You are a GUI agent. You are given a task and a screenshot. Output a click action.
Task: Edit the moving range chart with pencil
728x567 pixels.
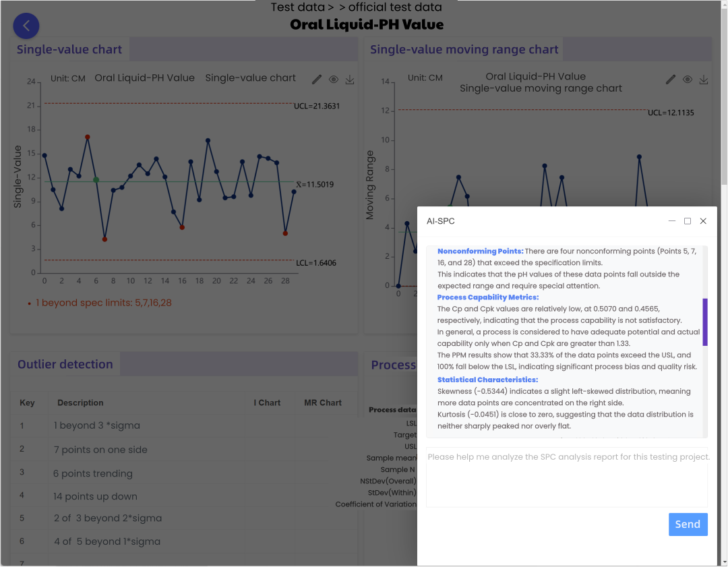point(671,80)
